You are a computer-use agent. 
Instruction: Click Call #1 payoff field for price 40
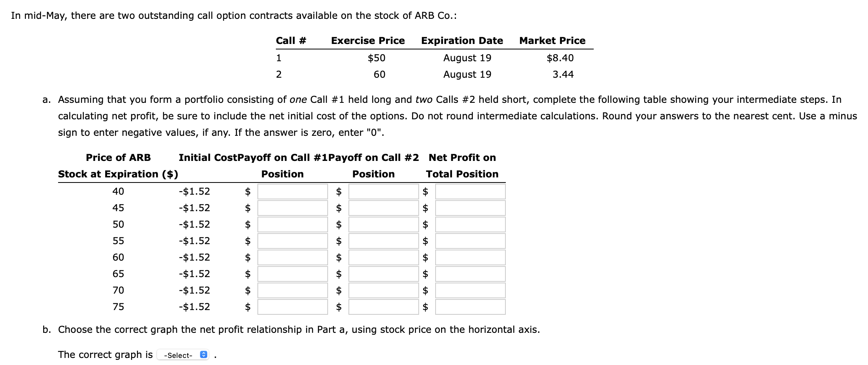click(292, 192)
